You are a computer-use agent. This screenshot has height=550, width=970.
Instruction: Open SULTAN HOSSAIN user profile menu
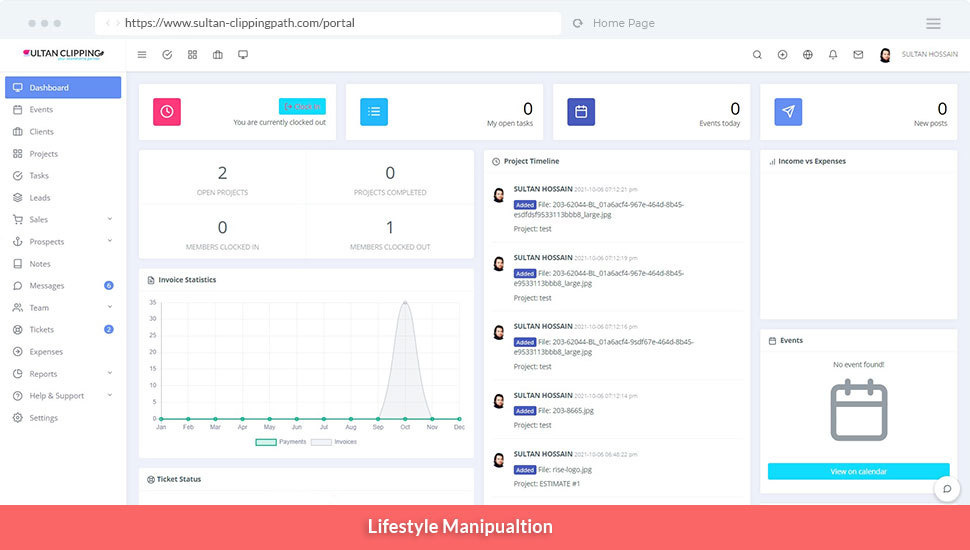919,54
